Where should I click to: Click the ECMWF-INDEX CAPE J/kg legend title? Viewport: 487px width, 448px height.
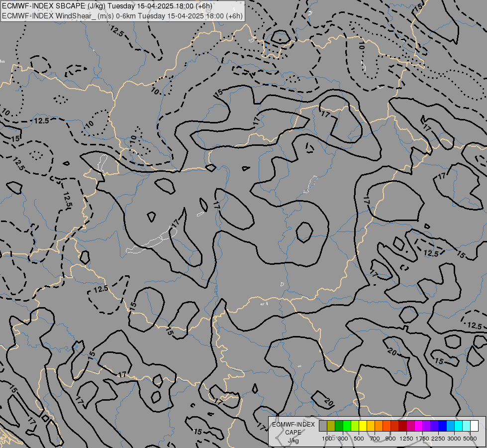pos(293,433)
